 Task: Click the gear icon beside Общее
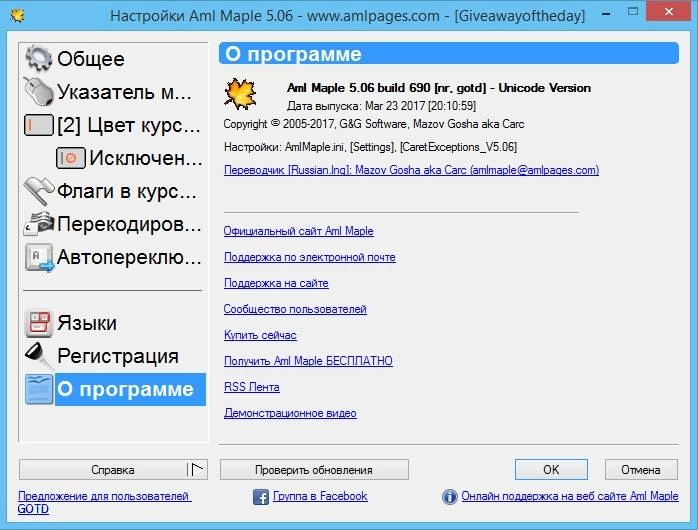(38, 58)
